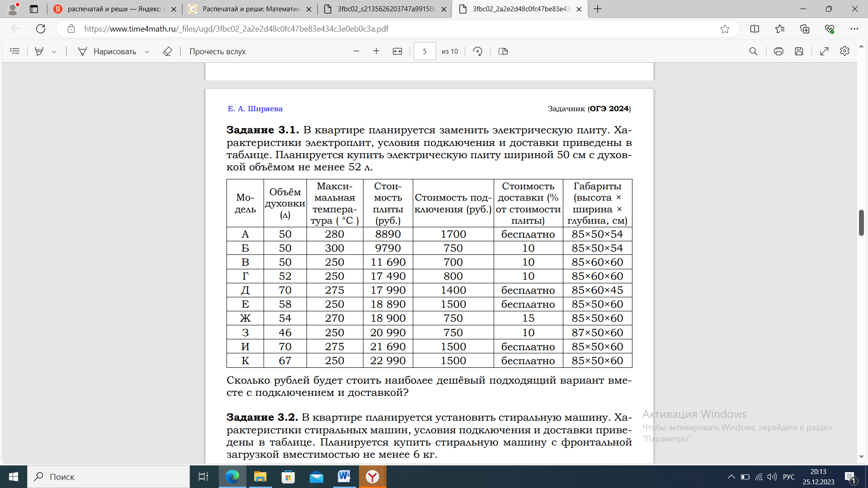Image resolution: width=868 pixels, height=488 pixels.
Task: Click price cell 18 890 for model Е
Action: pos(388,304)
